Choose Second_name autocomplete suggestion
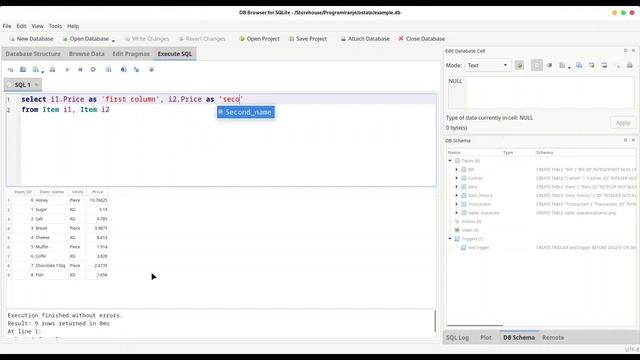640x360 pixels. pyautogui.click(x=246, y=112)
